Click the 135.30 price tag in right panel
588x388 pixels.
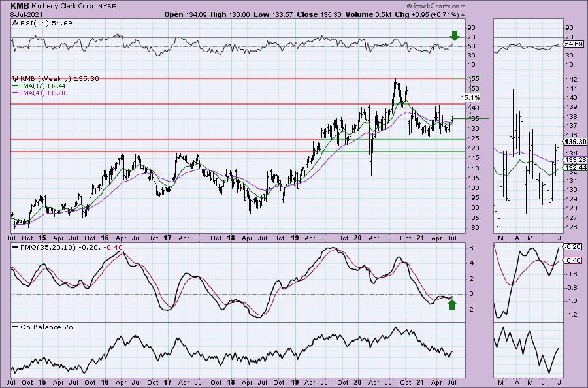coord(576,142)
